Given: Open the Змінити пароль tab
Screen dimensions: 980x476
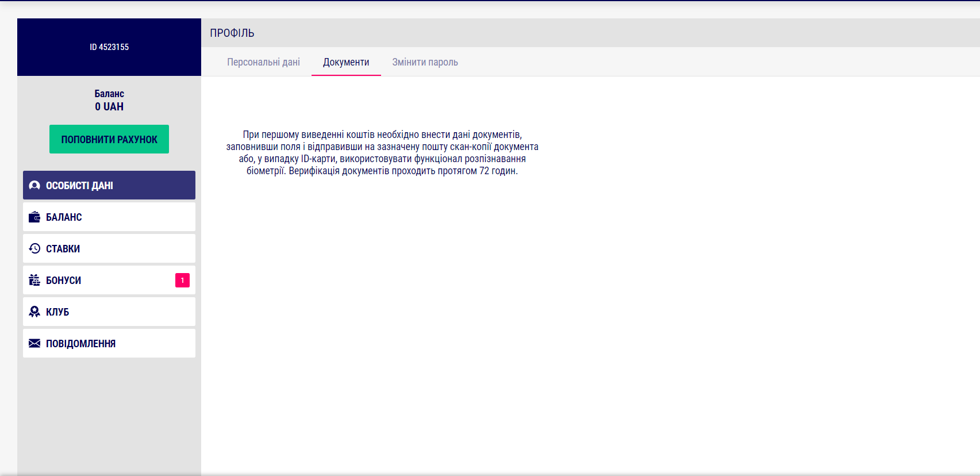Looking at the screenshot, I should [x=425, y=62].
